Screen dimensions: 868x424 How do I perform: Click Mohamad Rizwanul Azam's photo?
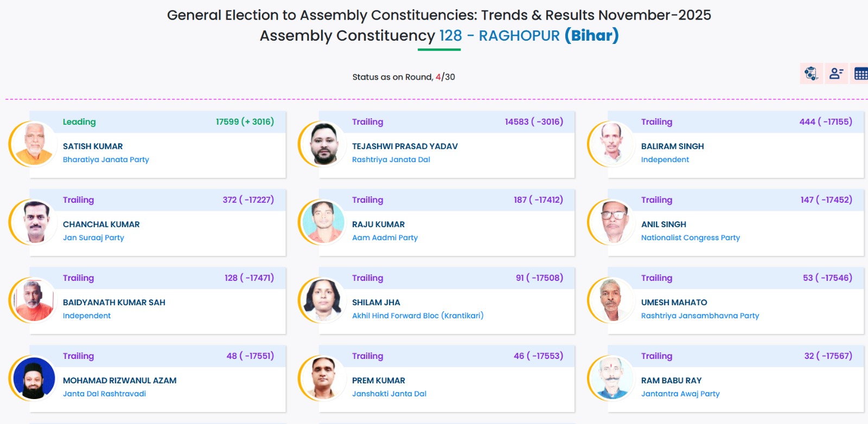[x=34, y=378]
